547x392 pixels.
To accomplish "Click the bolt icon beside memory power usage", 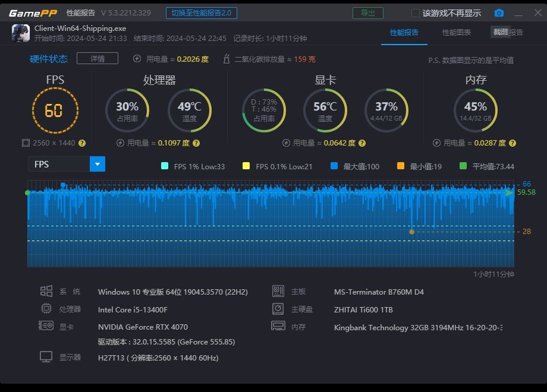I will 436,143.
